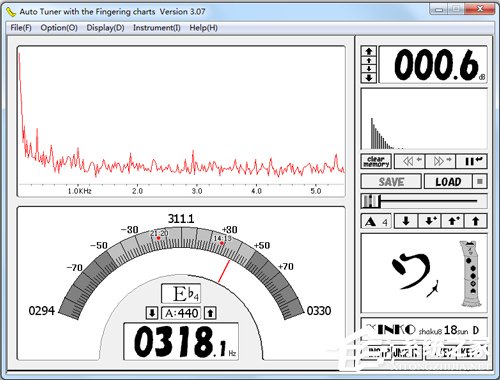Lower the A:440 reference pitch

(x=152, y=313)
